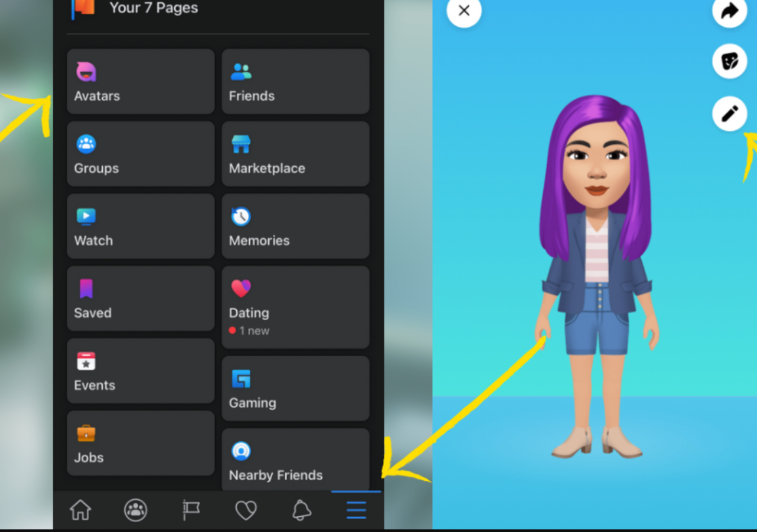Switch to the Pages flag tab
Image resolution: width=757 pixels, height=532 pixels.
click(191, 510)
